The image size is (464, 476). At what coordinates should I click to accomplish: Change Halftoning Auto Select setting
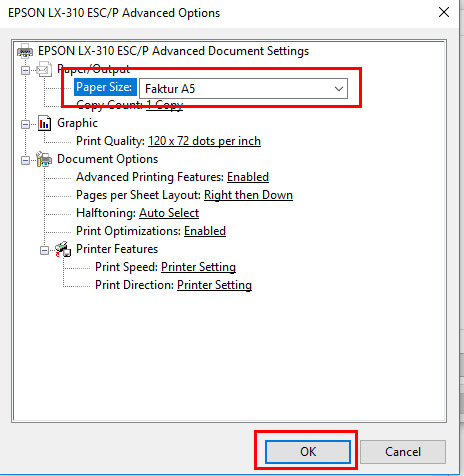coord(169,213)
